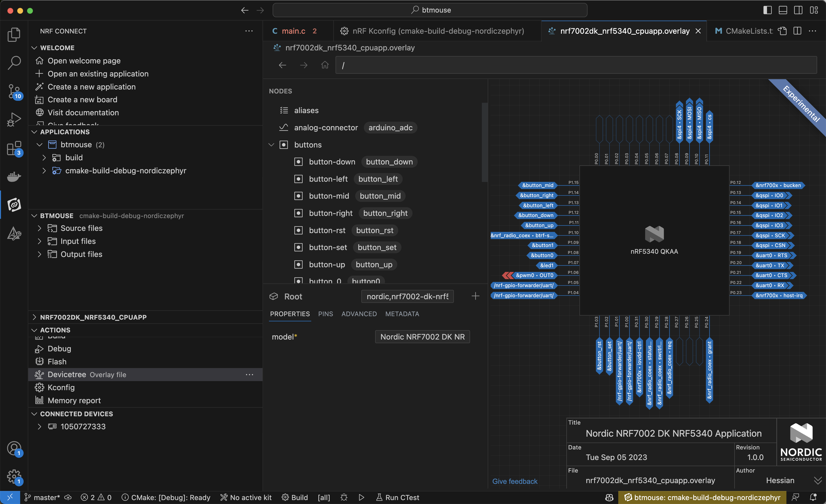
Task: Expand NRF7002DK_NRF5340_CPUAPP section
Action: tap(34, 317)
